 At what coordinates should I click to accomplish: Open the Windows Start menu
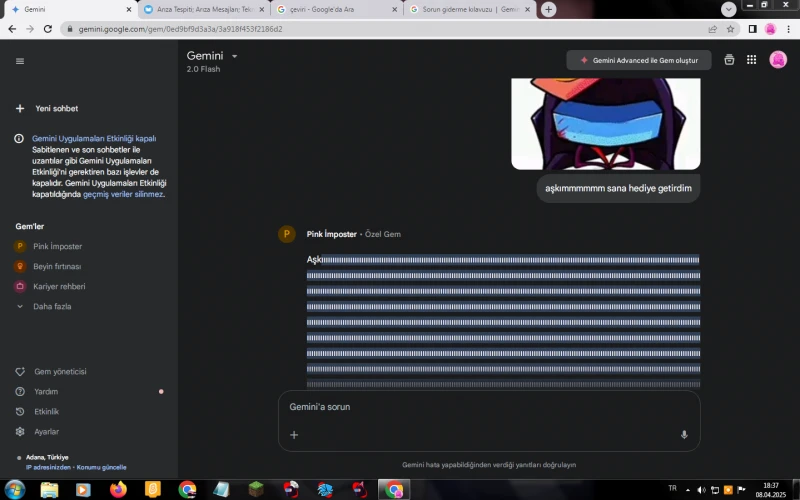[14, 490]
